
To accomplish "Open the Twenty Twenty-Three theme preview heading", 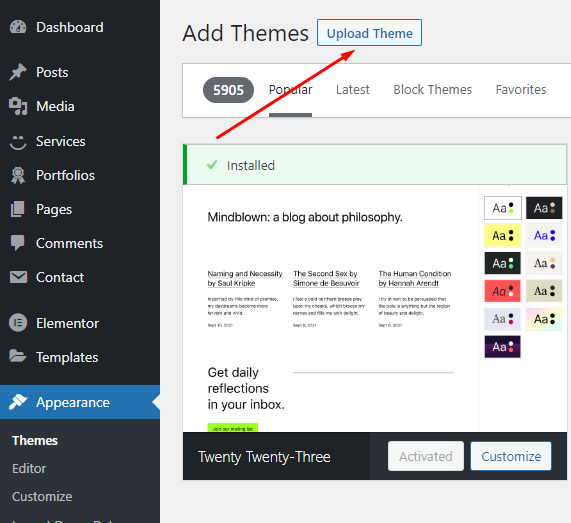I will point(305,217).
